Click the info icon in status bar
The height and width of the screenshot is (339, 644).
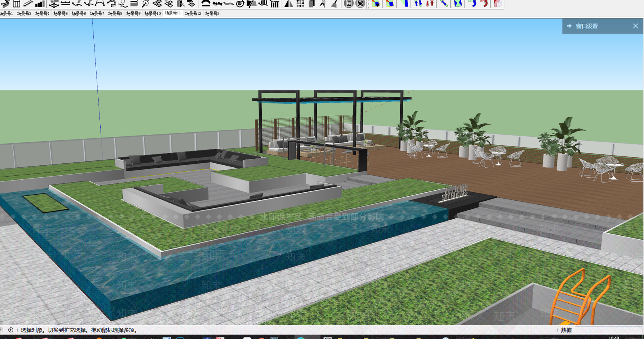click(x=11, y=330)
